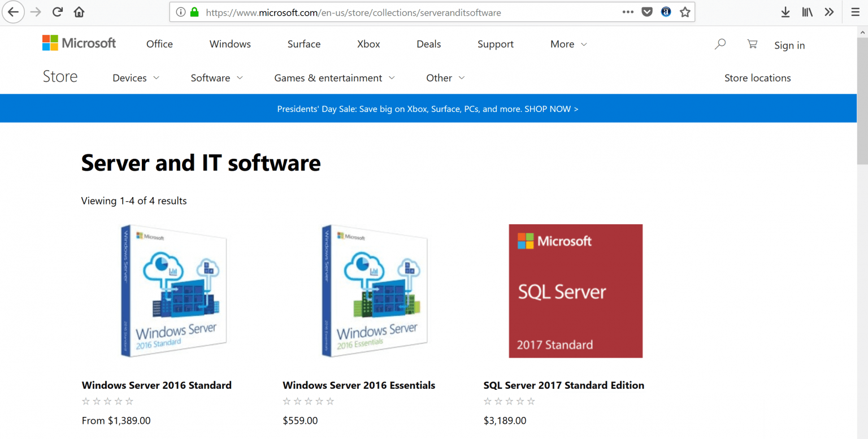The image size is (868, 439).
Task: Open the Microsoft search magnifier icon
Action: pyautogui.click(x=720, y=44)
